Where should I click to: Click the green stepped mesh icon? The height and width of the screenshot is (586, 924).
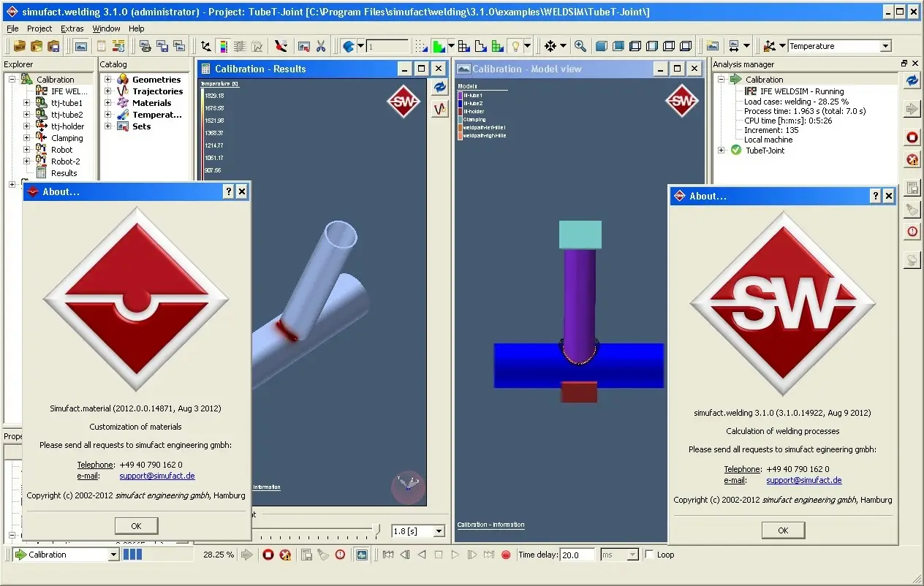click(439, 46)
